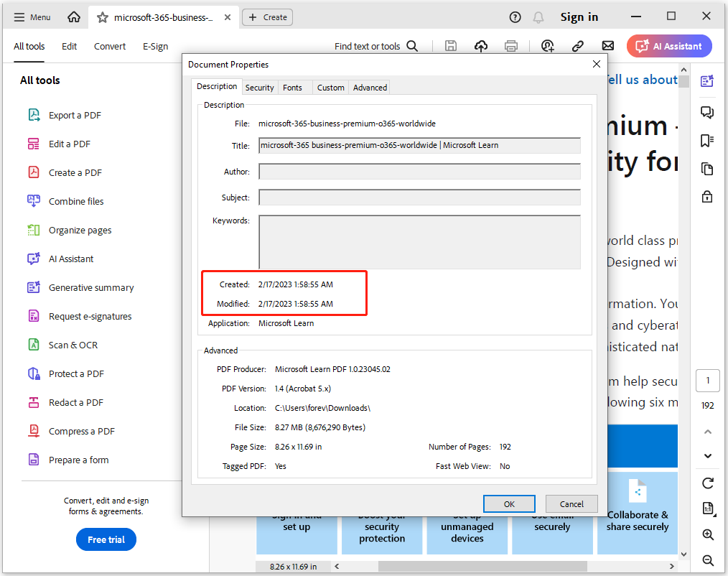Open the comments panel icon

pos(707,112)
